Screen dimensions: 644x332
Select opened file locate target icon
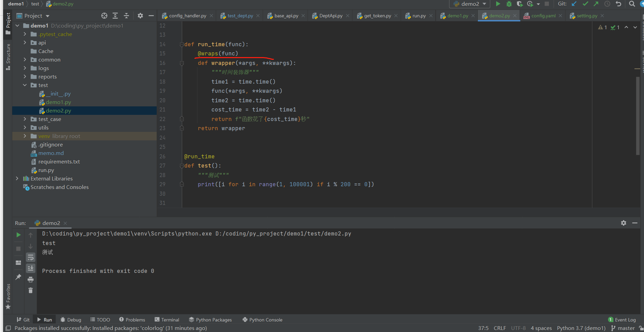click(104, 16)
